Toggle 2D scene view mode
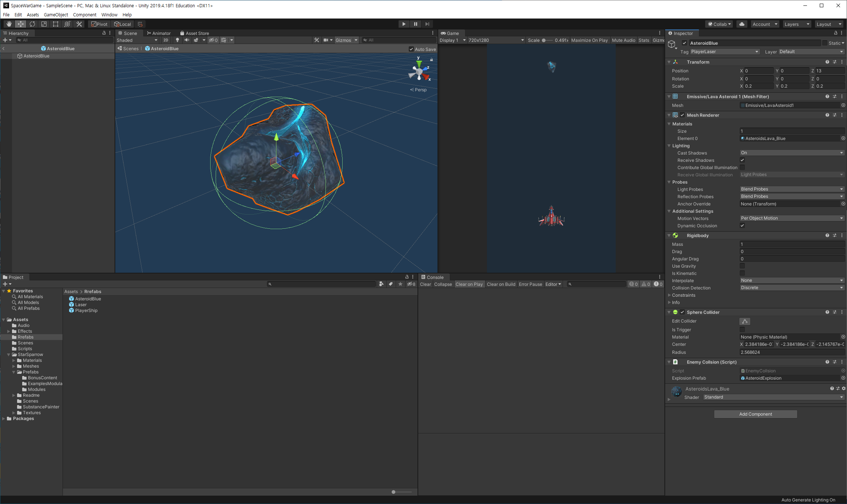This screenshot has height=504, width=847. tap(166, 40)
